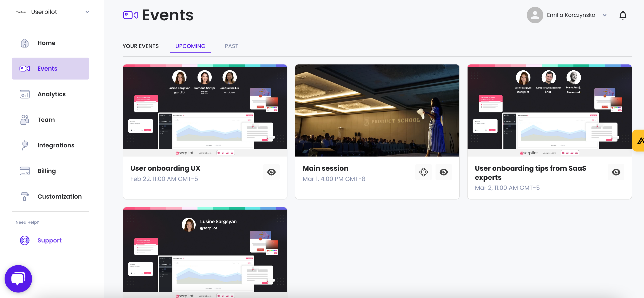Select the UPCOMING events tab

(x=190, y=46)
